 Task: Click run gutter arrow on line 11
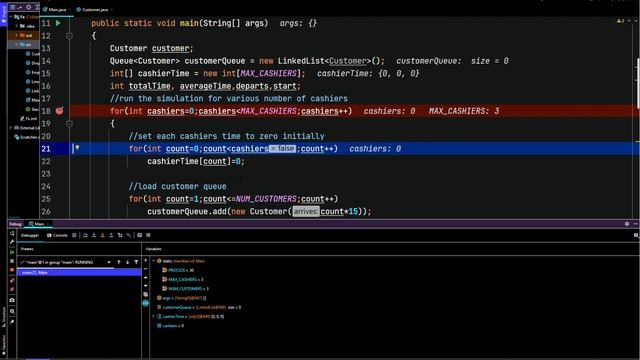point(58,23)
